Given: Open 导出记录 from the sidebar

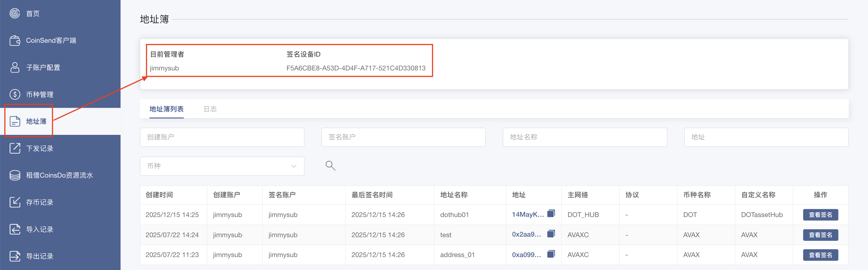Looking at the screenshot, I should [39, 256].
